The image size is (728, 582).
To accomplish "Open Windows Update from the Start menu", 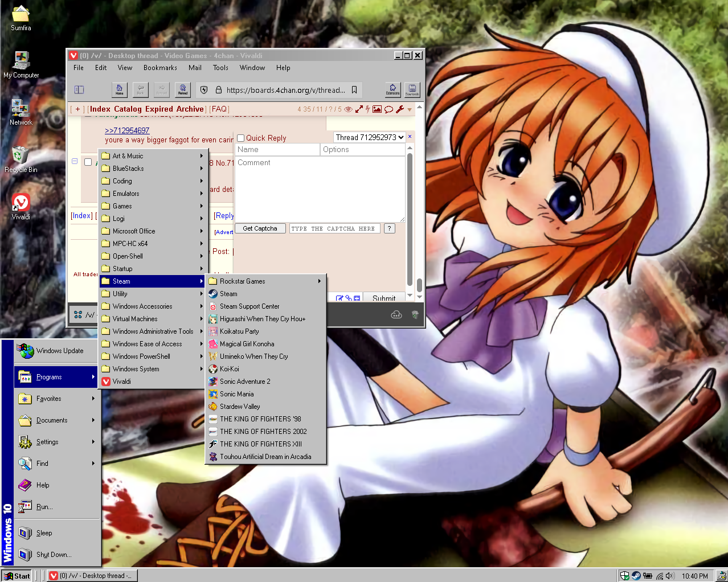I will pos(56,351).
